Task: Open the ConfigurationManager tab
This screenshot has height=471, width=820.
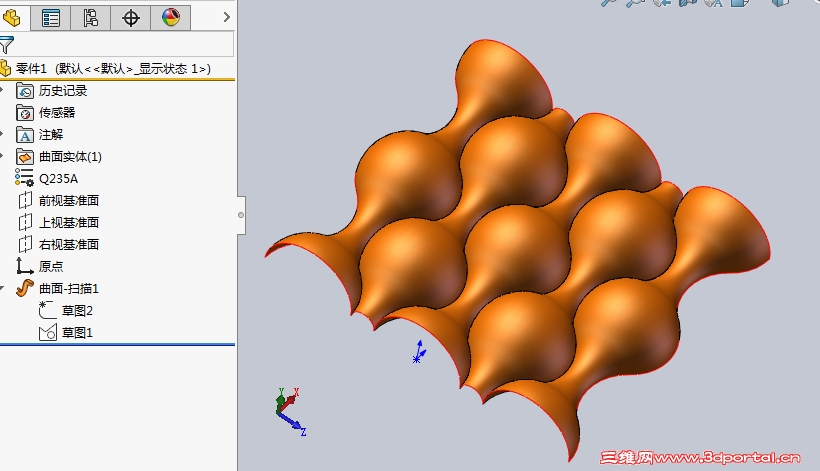Action: point(90,18)
